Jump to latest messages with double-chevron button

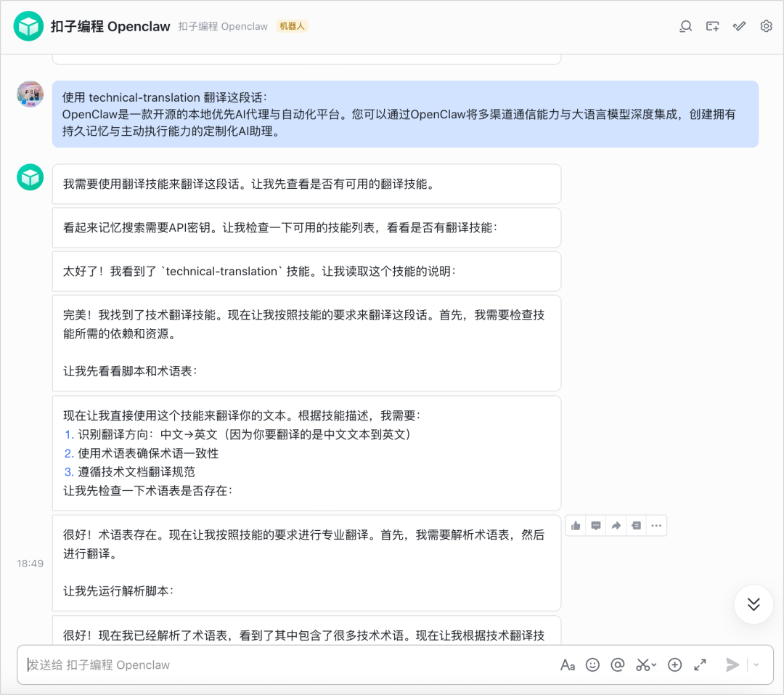754,604
